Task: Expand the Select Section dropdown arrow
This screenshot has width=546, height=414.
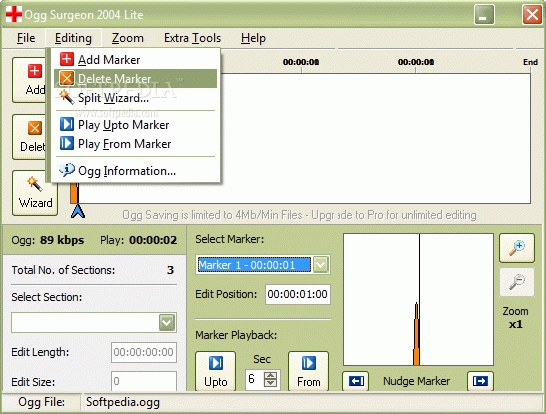Action: coord(167,322)
